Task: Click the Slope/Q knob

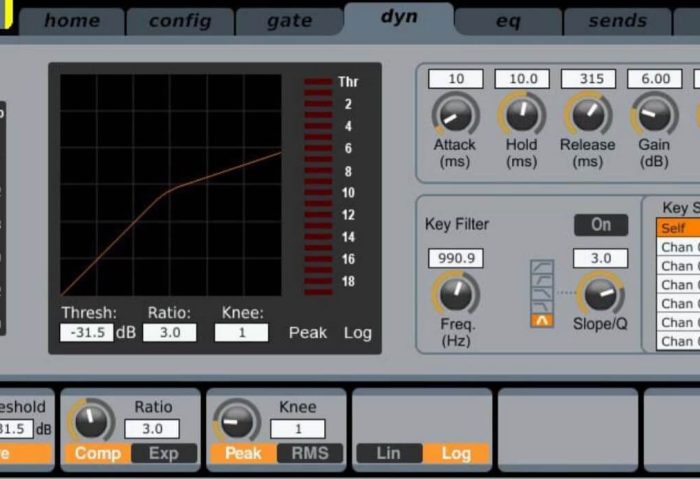Action: coord(600,294)
